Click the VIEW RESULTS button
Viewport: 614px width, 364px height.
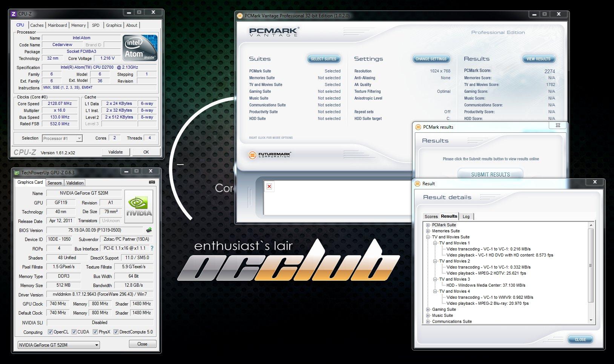[539, 59]
